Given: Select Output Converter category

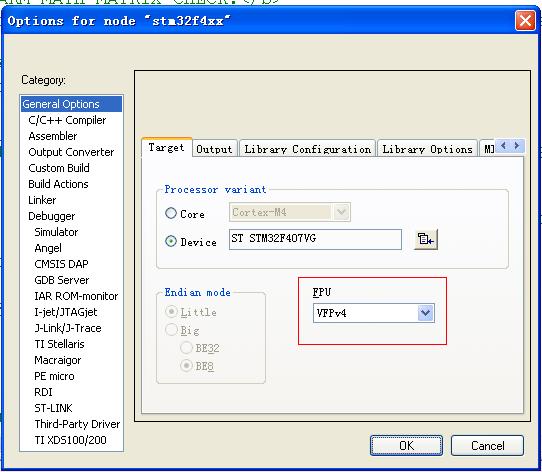Looking at the screenshot, I should click(71, 152).
